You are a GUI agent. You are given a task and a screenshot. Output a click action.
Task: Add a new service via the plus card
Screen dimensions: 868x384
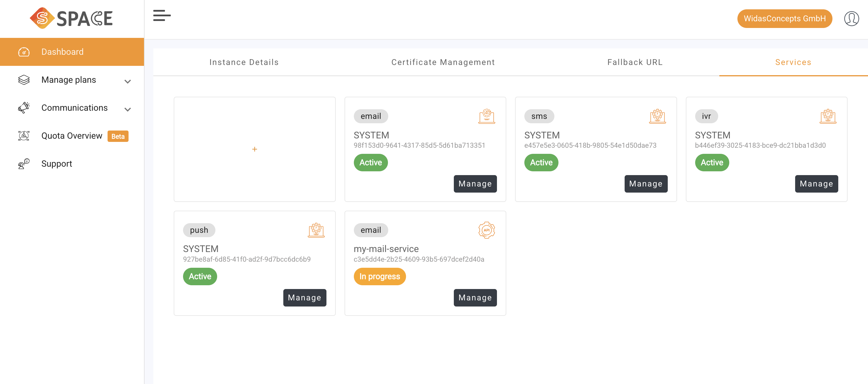click(x=254, y=149)
